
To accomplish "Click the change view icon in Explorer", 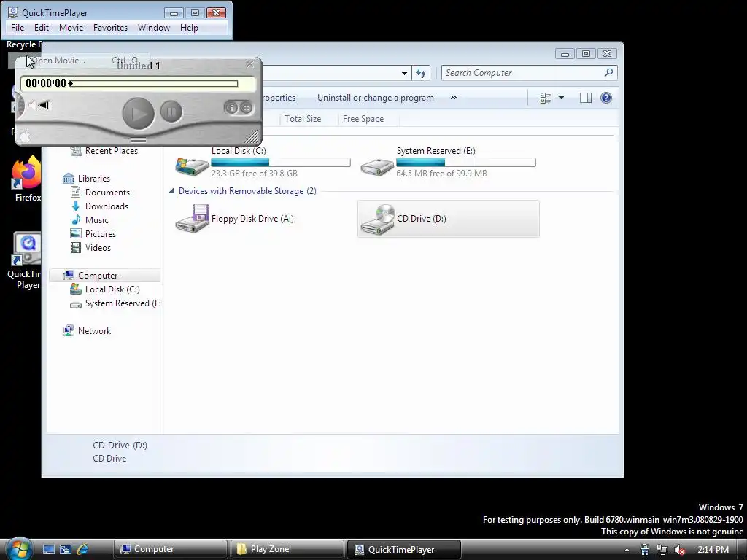I will click(x=546, y=98).
